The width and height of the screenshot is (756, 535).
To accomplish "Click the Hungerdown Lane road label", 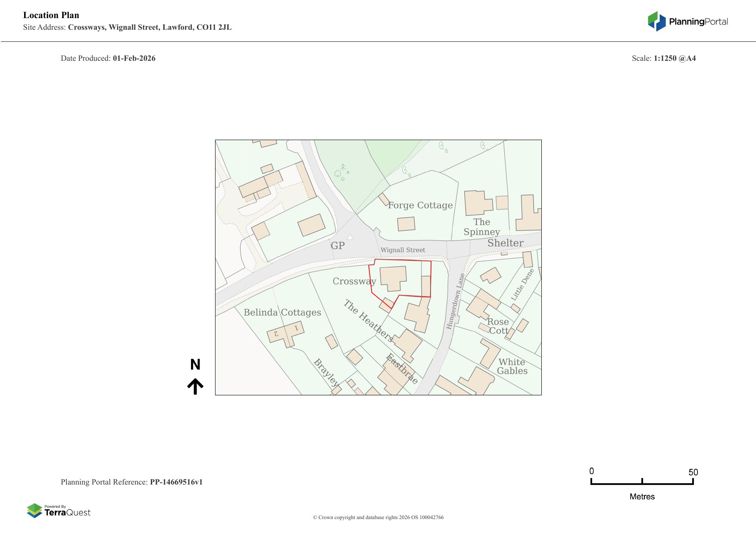I will pyautogui.click(x=455, y=301).
